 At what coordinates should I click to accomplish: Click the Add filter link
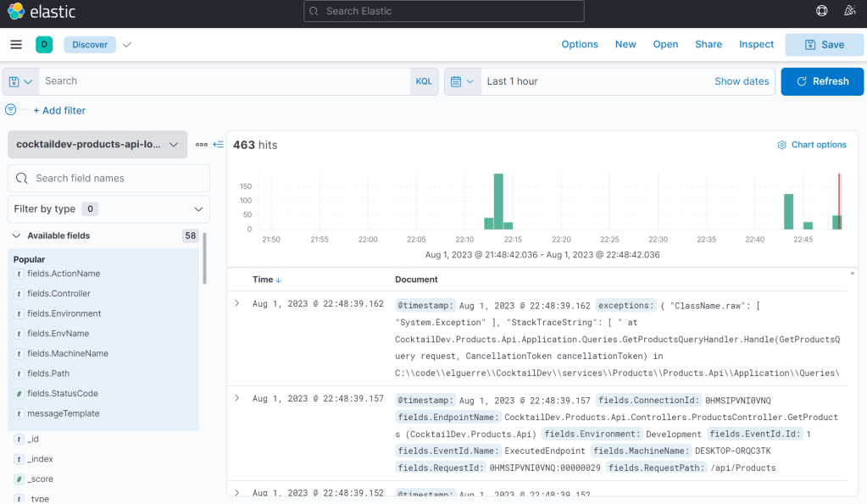click(59, 111)
